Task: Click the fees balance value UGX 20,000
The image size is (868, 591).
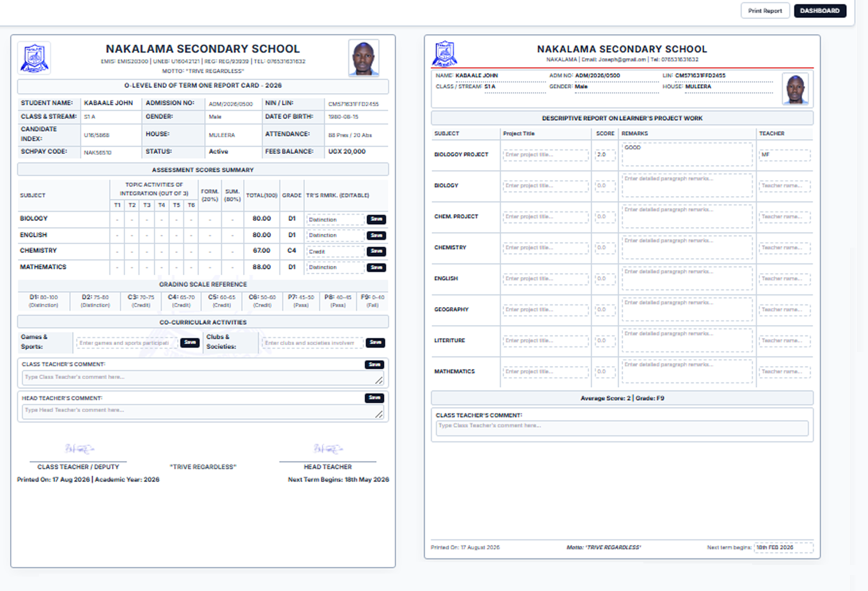Action: tap(347, 152)
